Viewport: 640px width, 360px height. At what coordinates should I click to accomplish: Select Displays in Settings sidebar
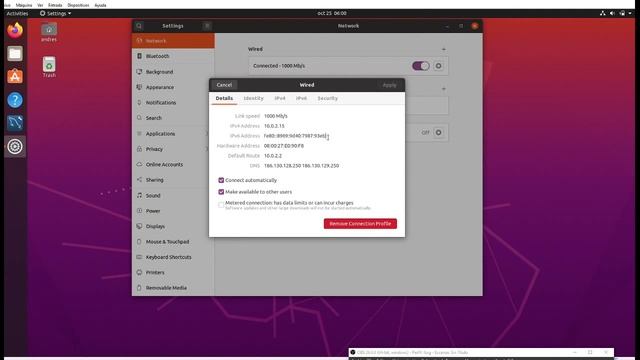point(173,227)
